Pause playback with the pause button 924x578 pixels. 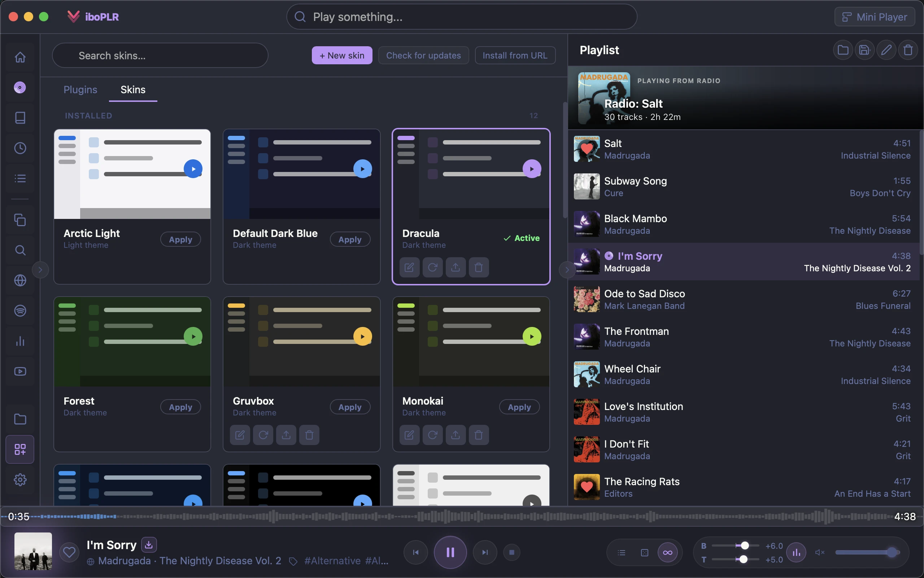450,552
